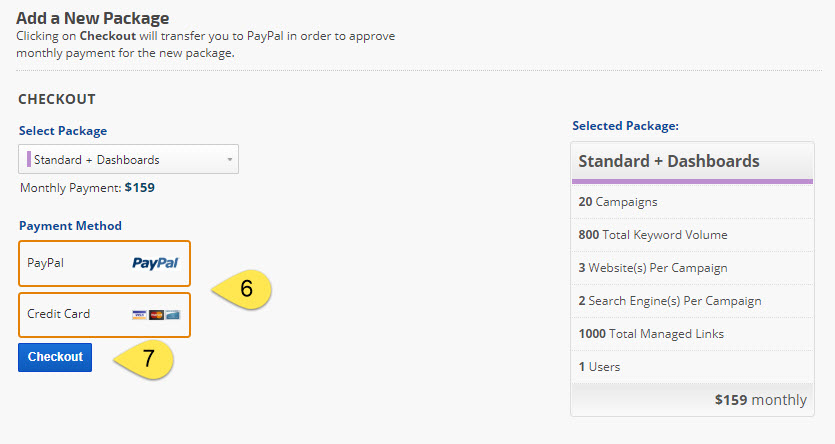Click the Standard + Dashboards package card header
835x444 pixels.
click(x=692, y=161)
